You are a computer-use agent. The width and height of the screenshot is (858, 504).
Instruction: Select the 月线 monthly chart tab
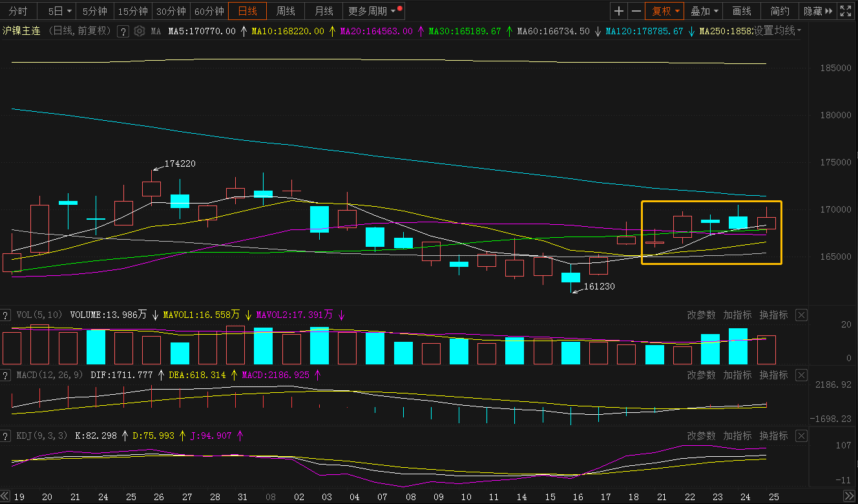click(x=324, y=11)
